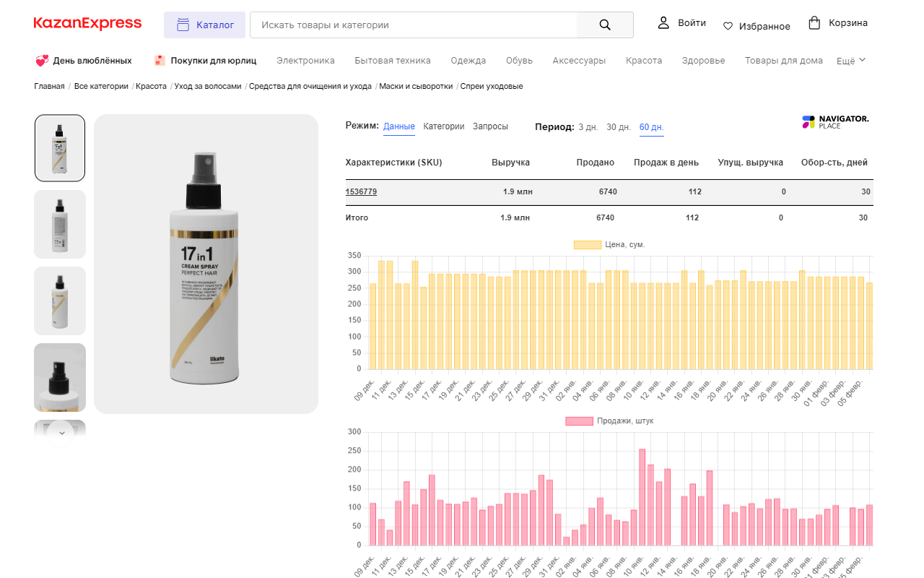
Task: Select third thumbnail with angled bottle
Action: coord(60,301)
